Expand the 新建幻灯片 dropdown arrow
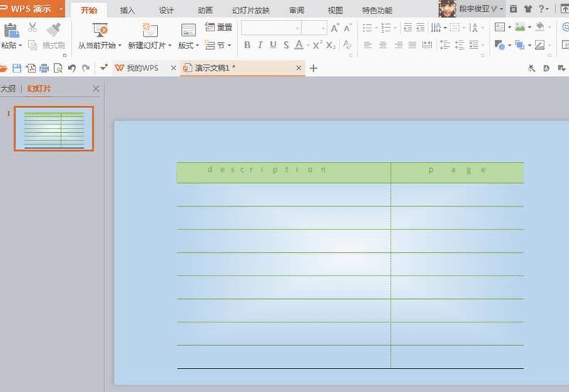The image size is (569, 392). 170,45
